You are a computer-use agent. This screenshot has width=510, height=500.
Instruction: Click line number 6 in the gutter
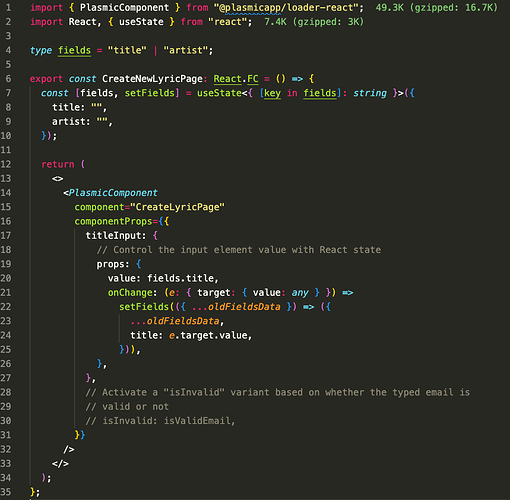[x=8, y=79]
